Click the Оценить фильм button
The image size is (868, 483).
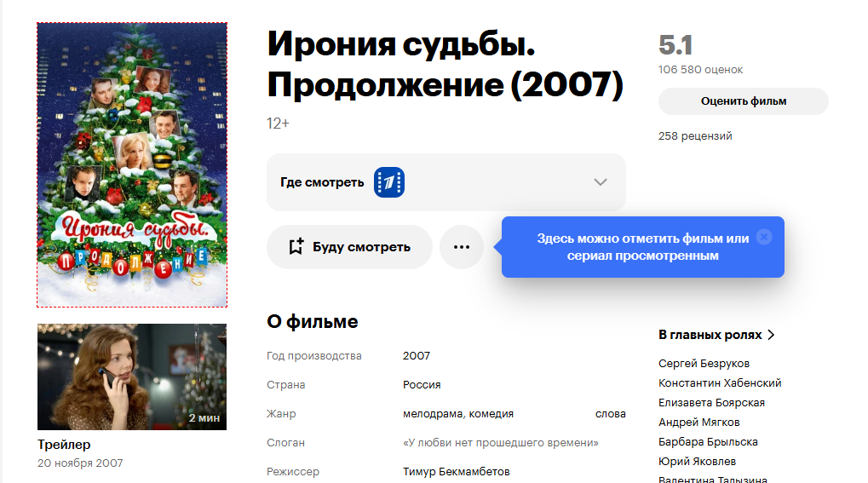pos(744,101)
